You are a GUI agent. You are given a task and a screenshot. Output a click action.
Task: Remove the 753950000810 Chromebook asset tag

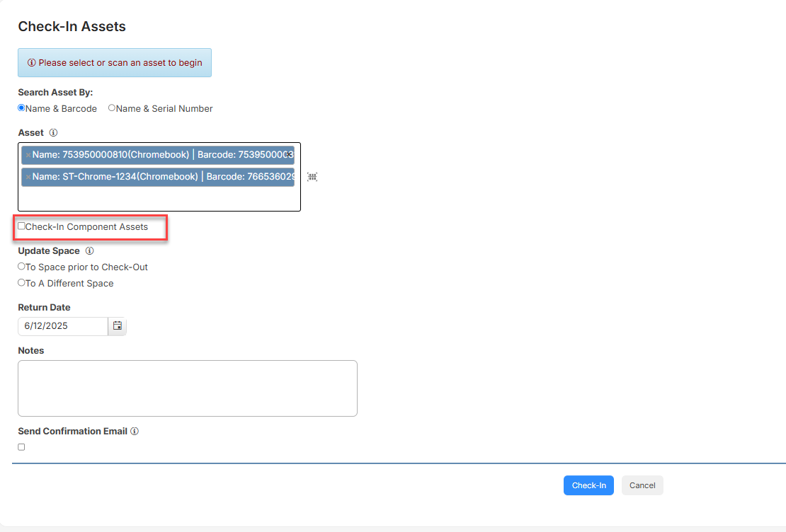click(x=28, y=155)
